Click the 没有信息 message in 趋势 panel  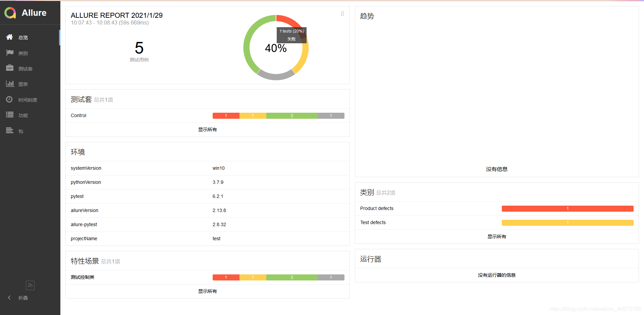497,169
